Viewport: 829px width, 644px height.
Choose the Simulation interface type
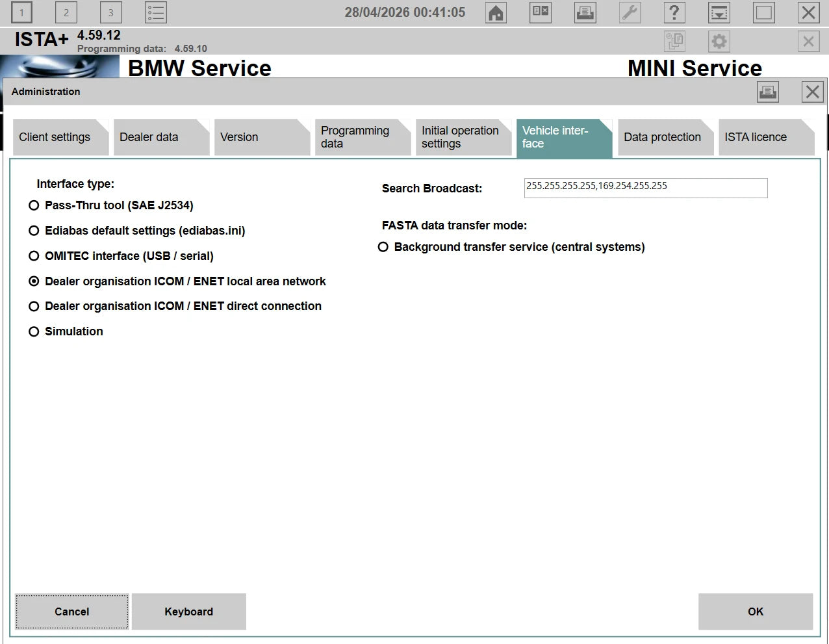tap(66, 331)
